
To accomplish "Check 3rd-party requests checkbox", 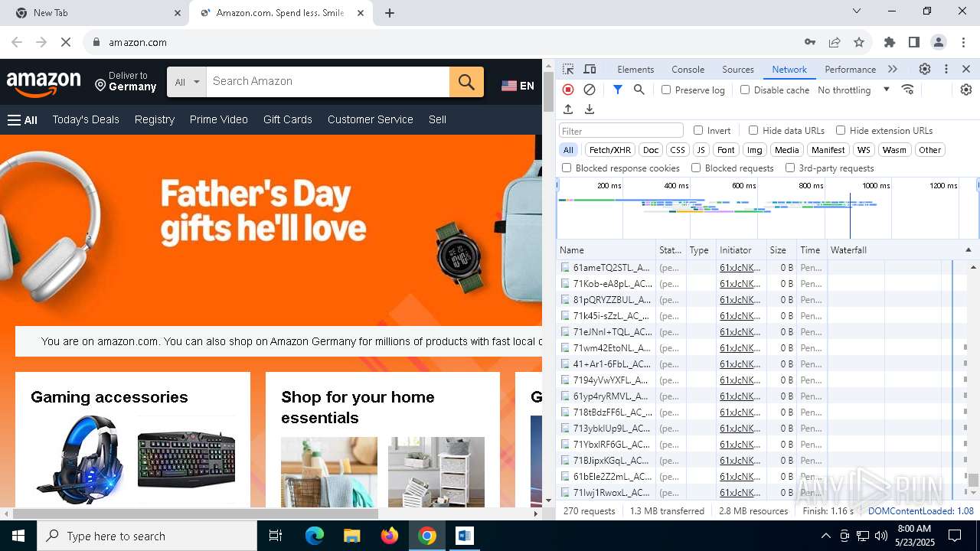I will [790, 168].
